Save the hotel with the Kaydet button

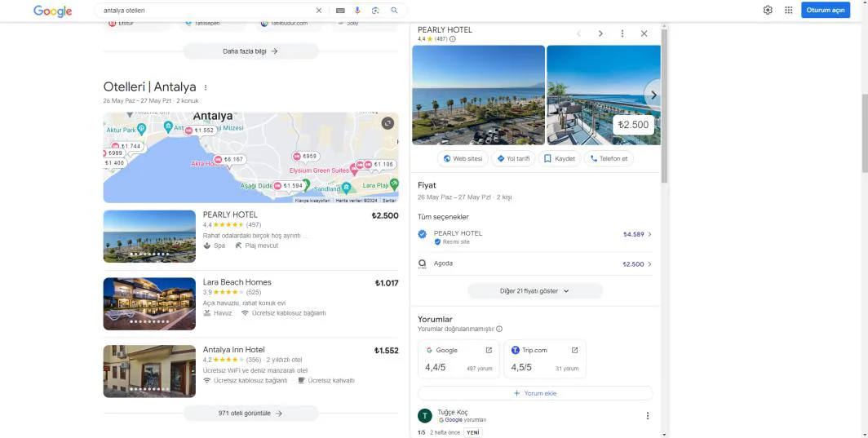pyautogui.click(x=560, y=158)
